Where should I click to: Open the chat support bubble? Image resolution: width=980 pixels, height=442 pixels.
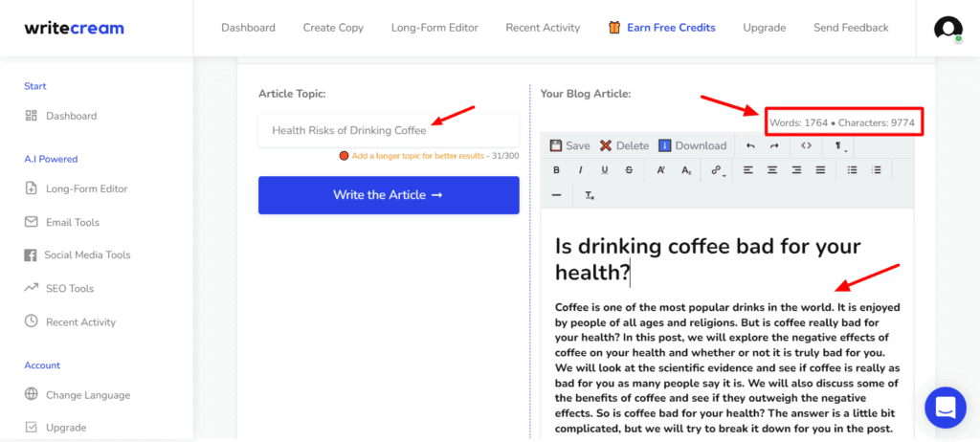(945, 408)
